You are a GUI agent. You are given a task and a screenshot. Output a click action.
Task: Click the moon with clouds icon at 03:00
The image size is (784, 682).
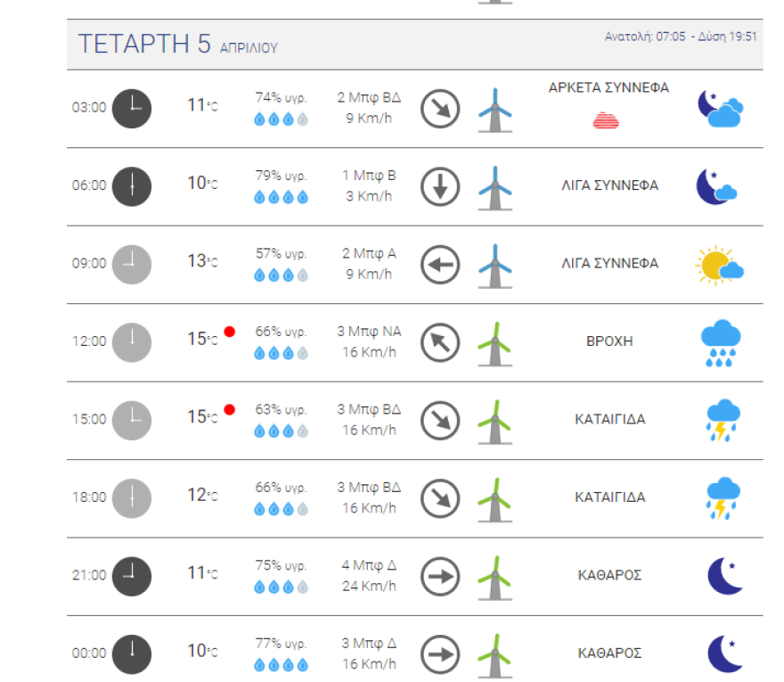click(720, 108)
